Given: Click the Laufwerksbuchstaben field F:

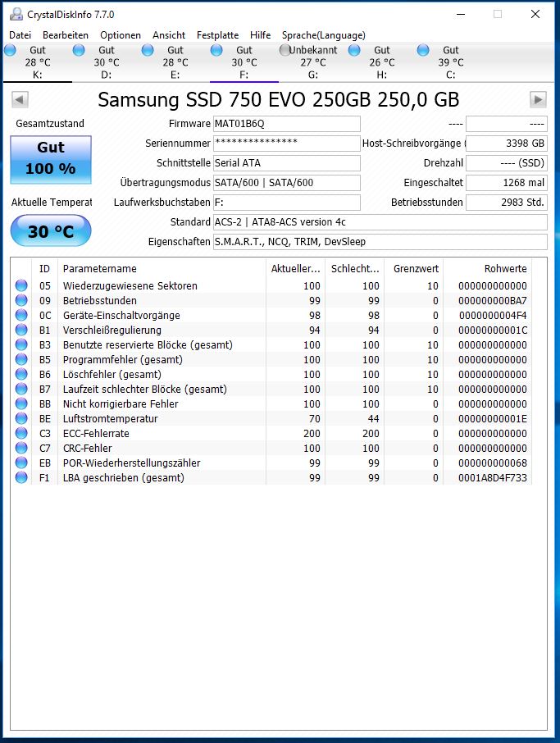Looking at the screenshot, I should (287, 203).
